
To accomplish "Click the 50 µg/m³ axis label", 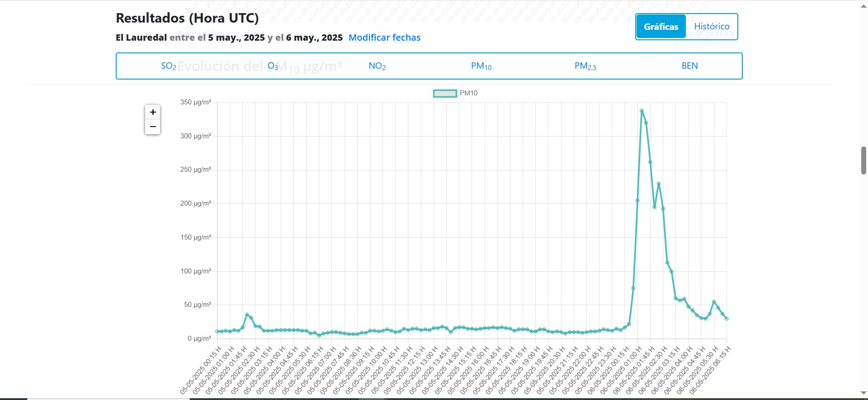I will [x=198, y=305].
